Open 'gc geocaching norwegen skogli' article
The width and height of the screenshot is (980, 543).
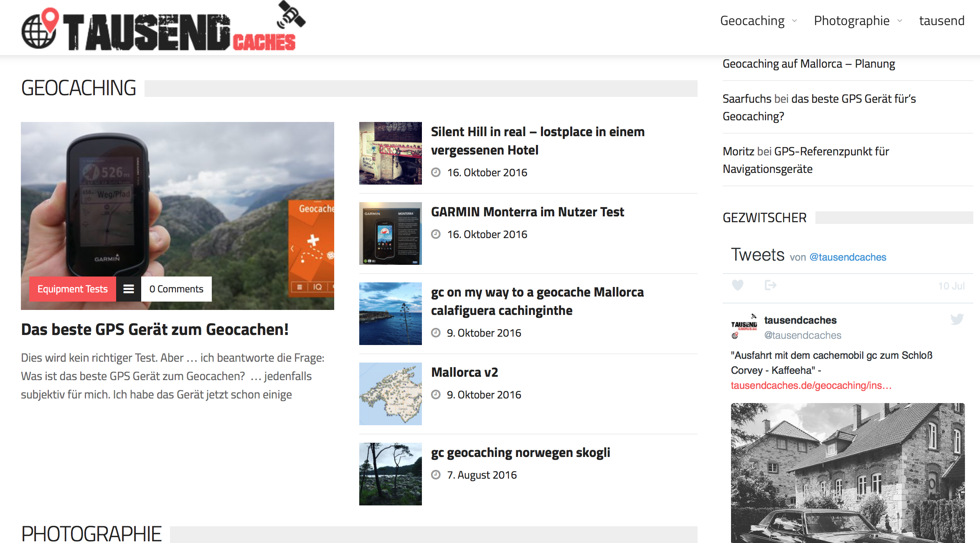pos(520,453)
